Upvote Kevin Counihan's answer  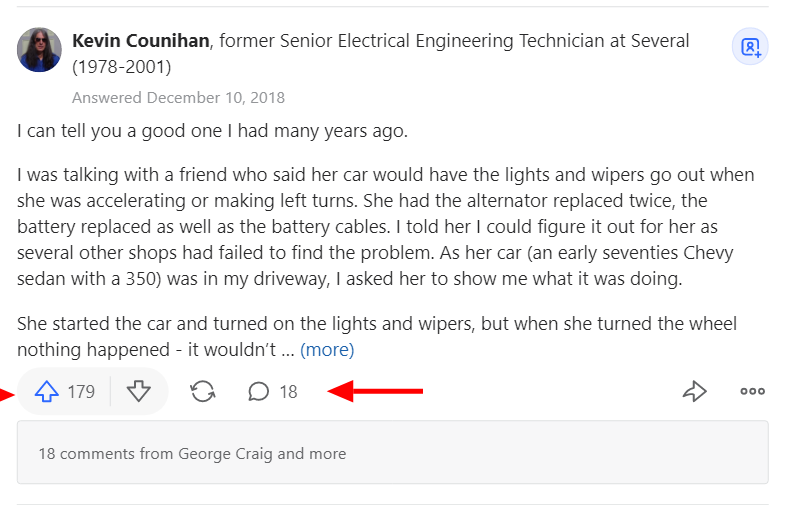click(47, 392)
